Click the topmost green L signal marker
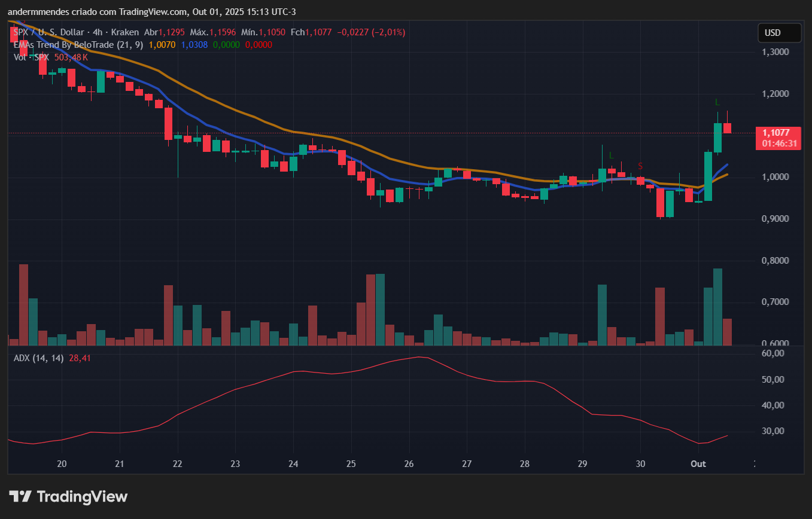 tap(717, 102)
